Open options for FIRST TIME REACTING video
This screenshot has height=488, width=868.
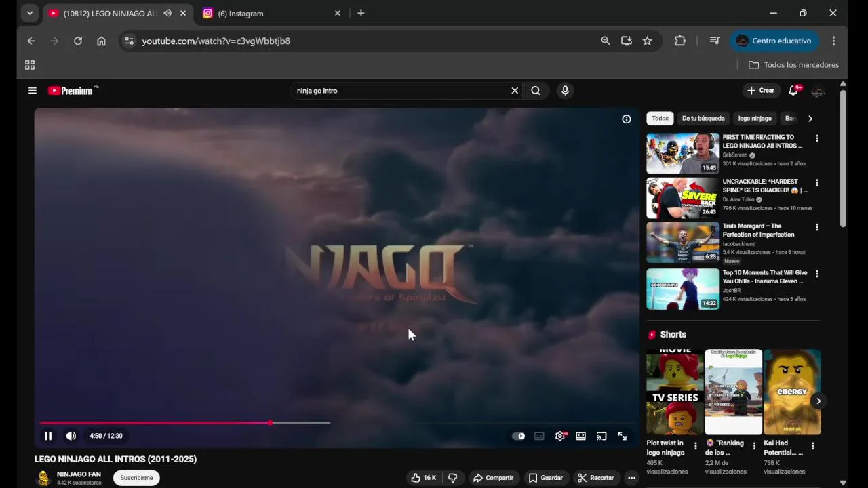[x=816, y=138]
